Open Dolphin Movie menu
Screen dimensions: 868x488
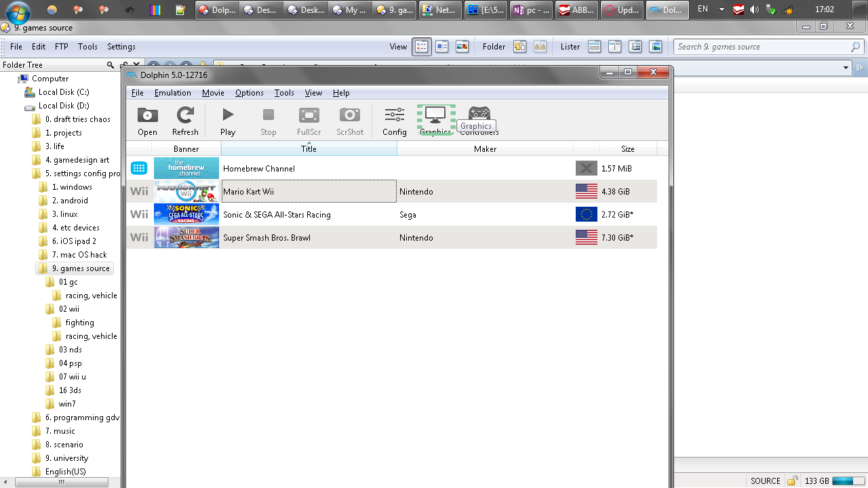coord(213,93)
